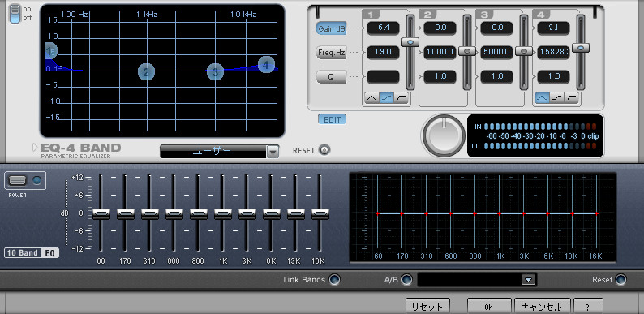This screenshot has width=644, height=314.
Task: Select shelf filter shape for band 1
Action: (x=387, y=98)
